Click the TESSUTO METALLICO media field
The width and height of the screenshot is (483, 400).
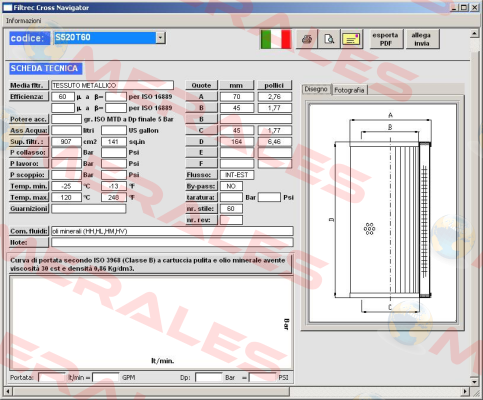tap(112, 85)
